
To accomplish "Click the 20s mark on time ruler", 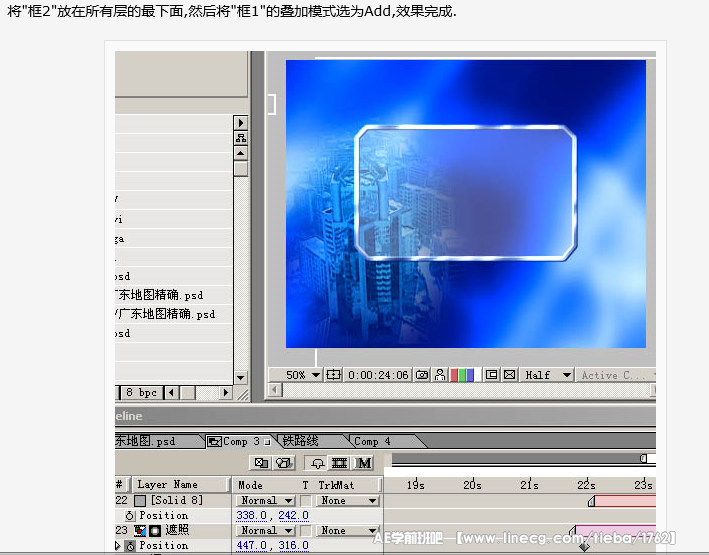I will (x=472, y=485).
